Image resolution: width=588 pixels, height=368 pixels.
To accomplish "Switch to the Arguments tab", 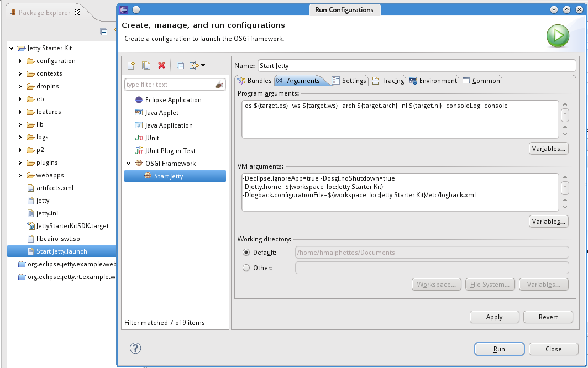I will (298, 81).
